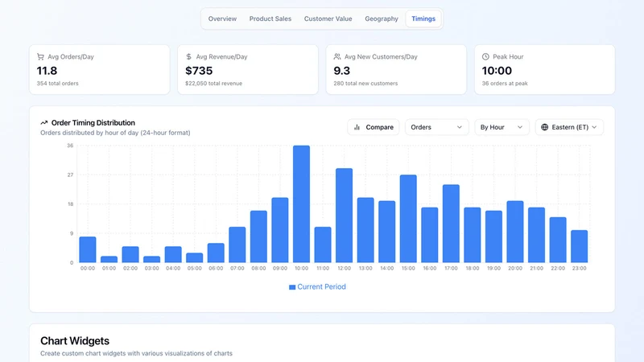Viewport: 644px width, 362px height.
Task: Select the Timings tab
Action: click(423, 19)
